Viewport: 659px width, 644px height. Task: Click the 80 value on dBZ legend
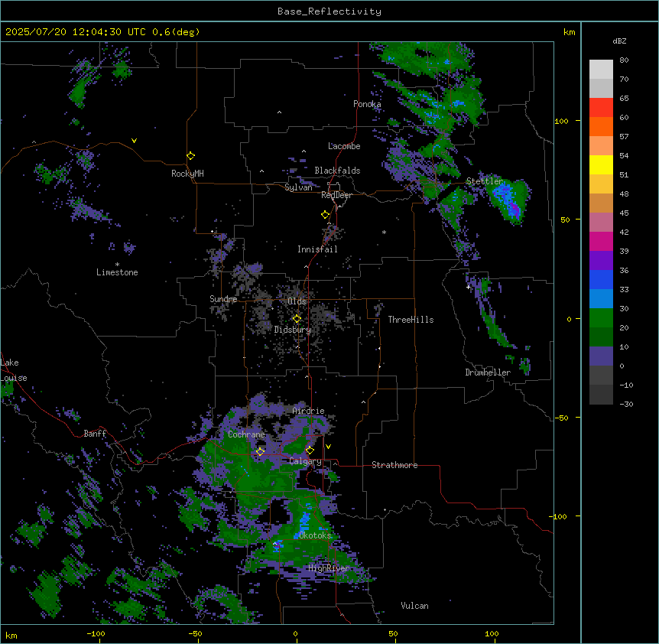624,60
